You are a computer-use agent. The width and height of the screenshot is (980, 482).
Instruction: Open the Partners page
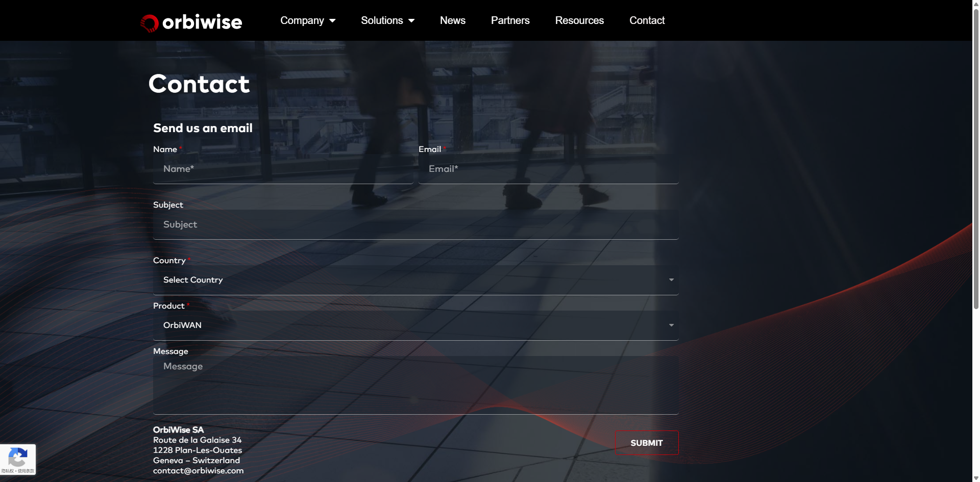[510, 20]
